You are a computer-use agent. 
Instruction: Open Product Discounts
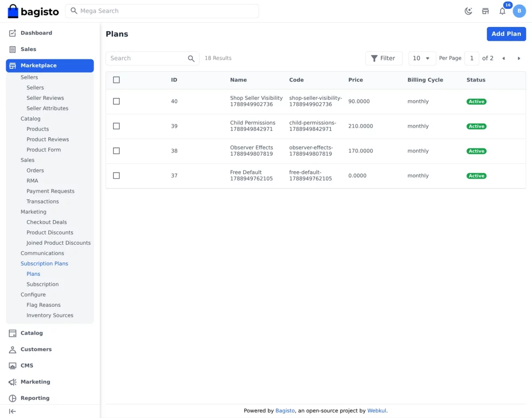pos(50,233)
